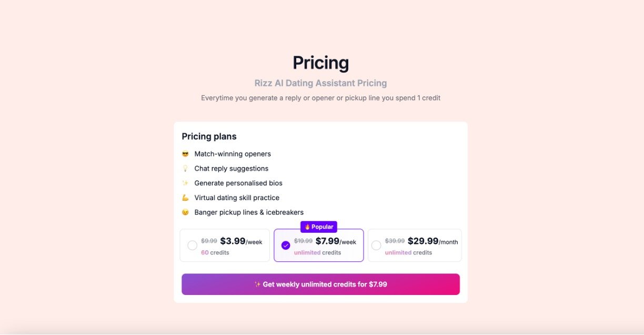
Task: Click the Chat reply suggestions feature text
Action: pos(232,169)
